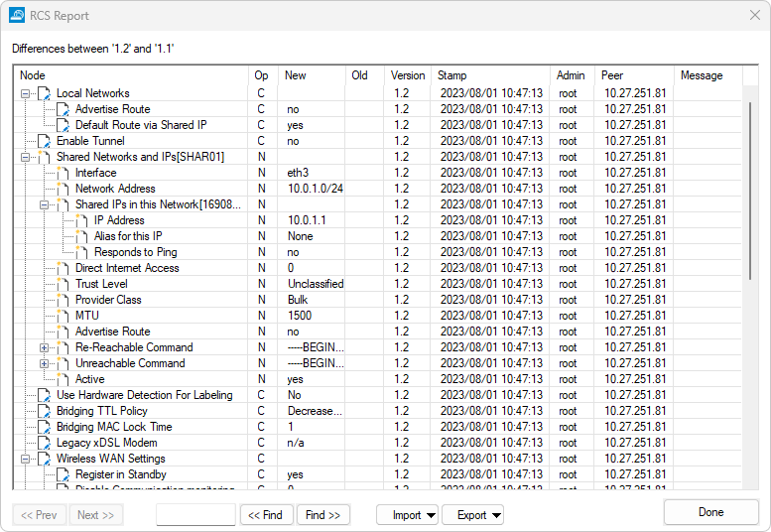The image size is (771, 532).
Task: Click the Interface new-node icon
Action: point(63,173)
